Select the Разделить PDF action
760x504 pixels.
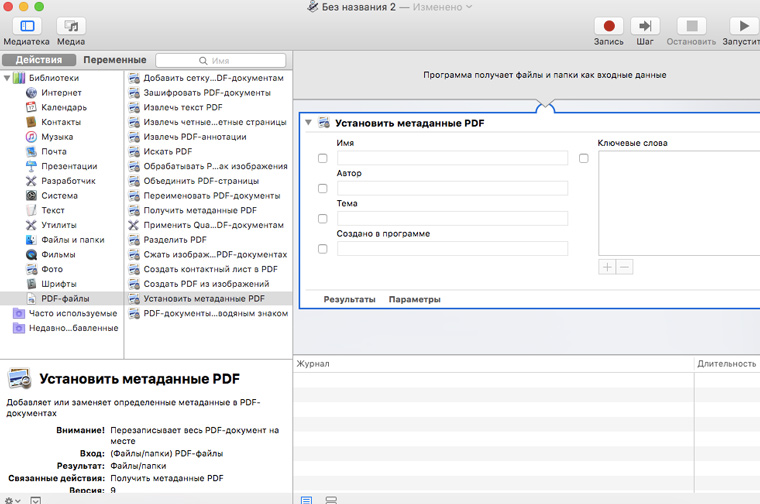(208, 239)
